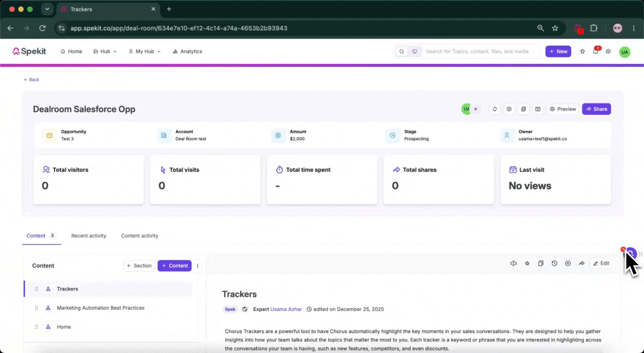Click the Stage icon
The image size is (644, 353).
pos(392,135)
